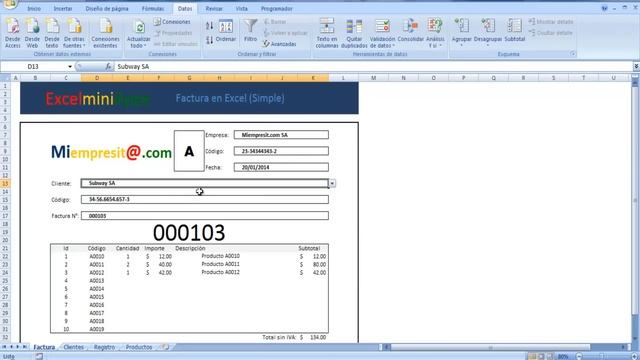The width and height of the screenshot is (640, 360).
Task: Open Análisis Y si menu
Action: click(x=435, y=33)
